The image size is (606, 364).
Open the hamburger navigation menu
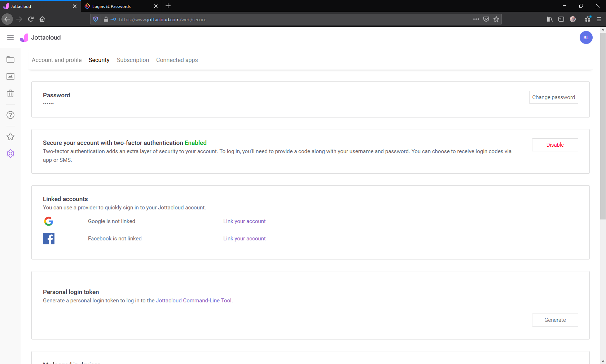[10, 37]
